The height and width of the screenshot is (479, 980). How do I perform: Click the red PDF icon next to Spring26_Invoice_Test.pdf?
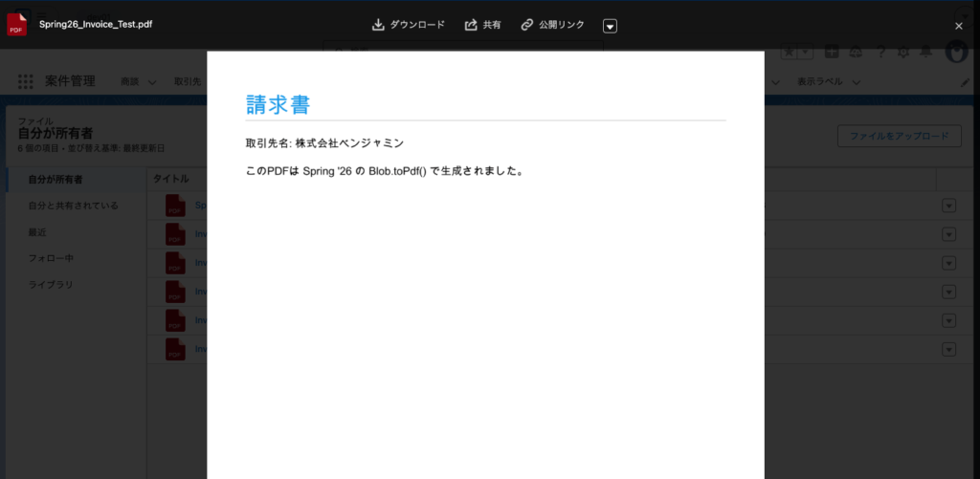(x=17, y=24)
